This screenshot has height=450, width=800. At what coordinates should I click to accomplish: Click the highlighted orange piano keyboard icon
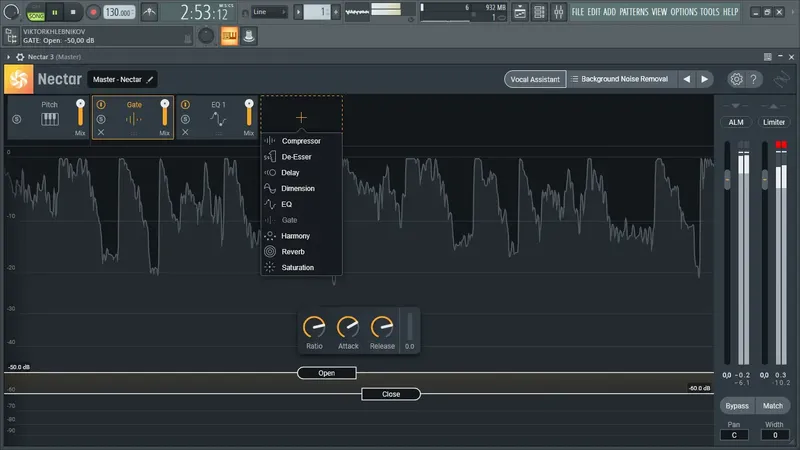pyautogui.click(x=230, y=36)
